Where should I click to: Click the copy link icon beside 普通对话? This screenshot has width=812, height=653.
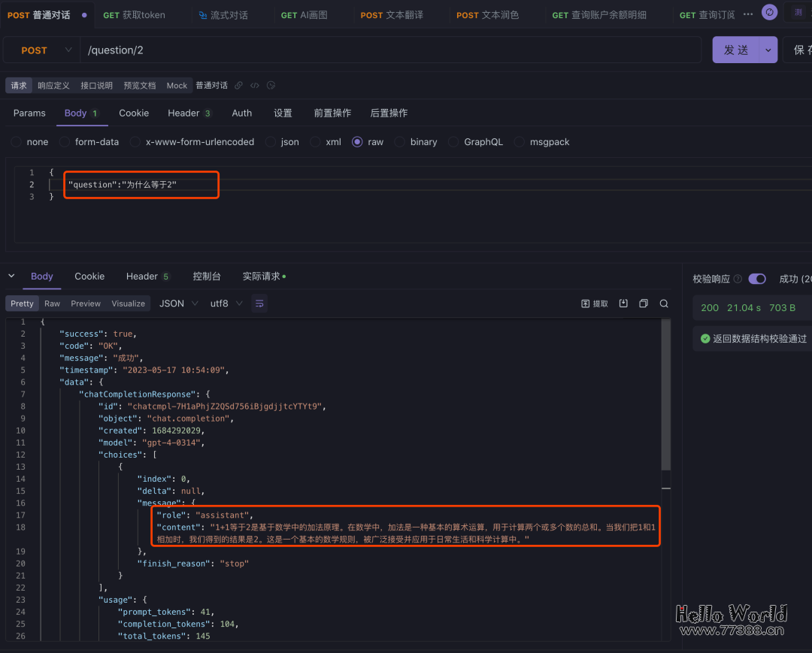pos(238,86)
